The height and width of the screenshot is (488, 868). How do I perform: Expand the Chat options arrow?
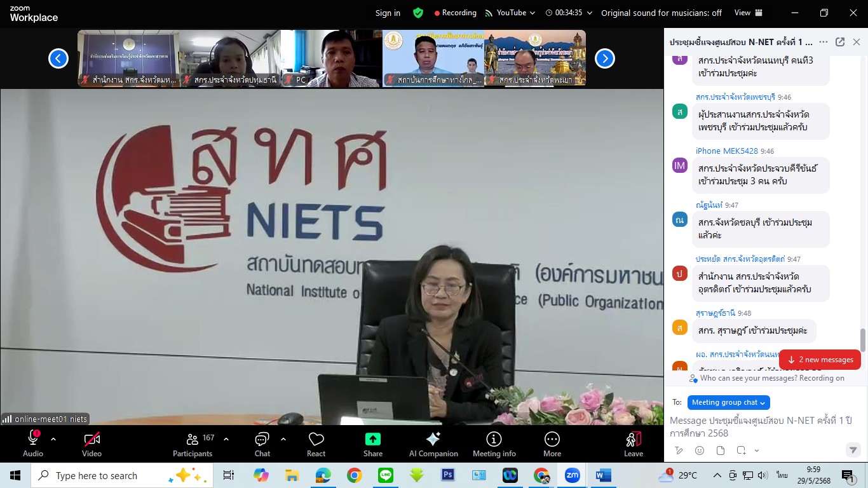(x=283, y=439)
